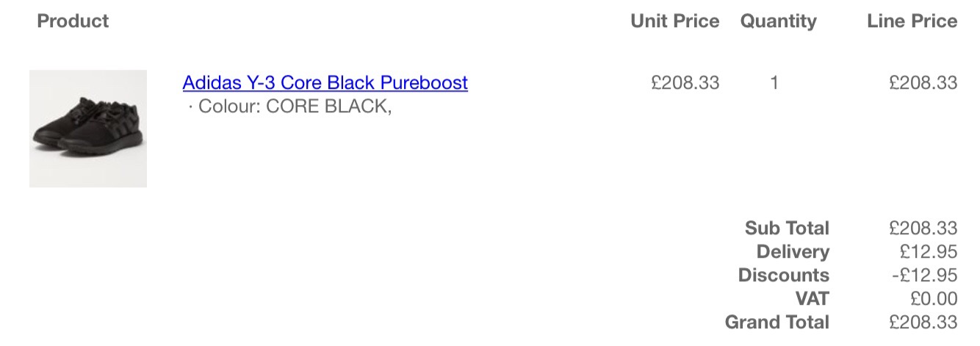Viewport: 980px width, 346px height.
Task: Select the Colour: CORE BLACK text
Action: click(x=290, y=107)
